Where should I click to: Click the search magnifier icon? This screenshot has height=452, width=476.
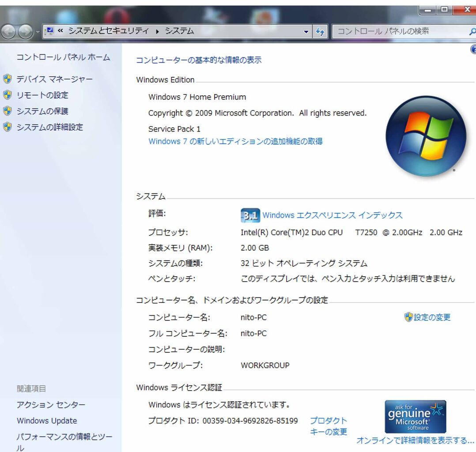[x=472, y=31]
